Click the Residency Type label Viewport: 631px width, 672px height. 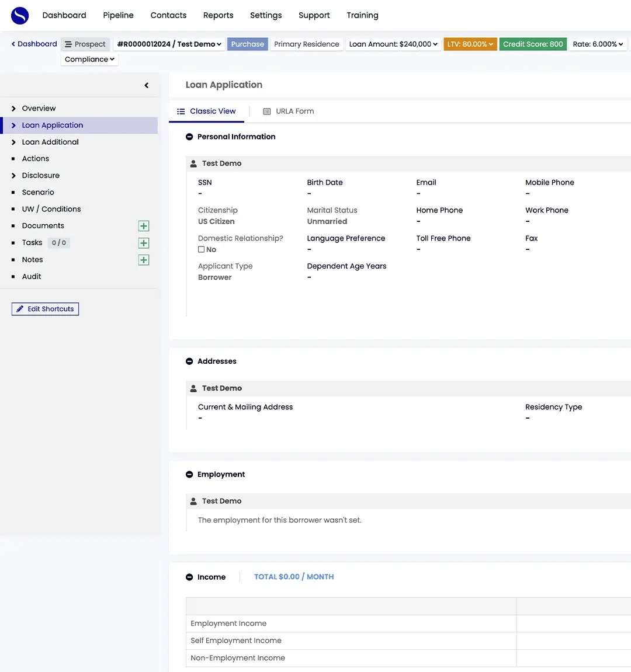[554, 407]
